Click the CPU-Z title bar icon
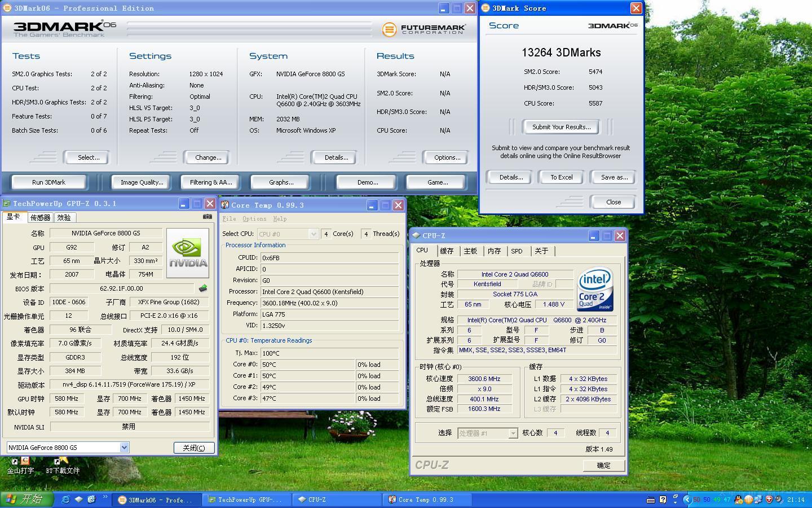The image size is (812, 508). click(416, 235)
